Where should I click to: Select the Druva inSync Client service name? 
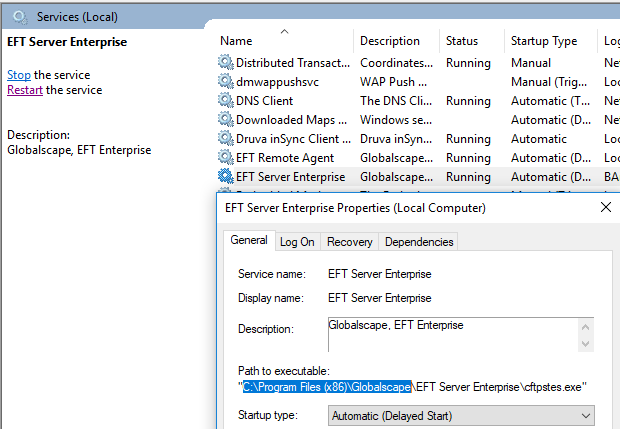coord(293,139)
